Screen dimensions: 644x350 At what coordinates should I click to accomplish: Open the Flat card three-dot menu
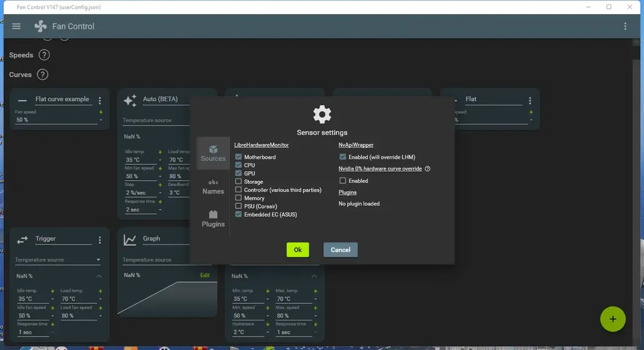click(530, 100)
